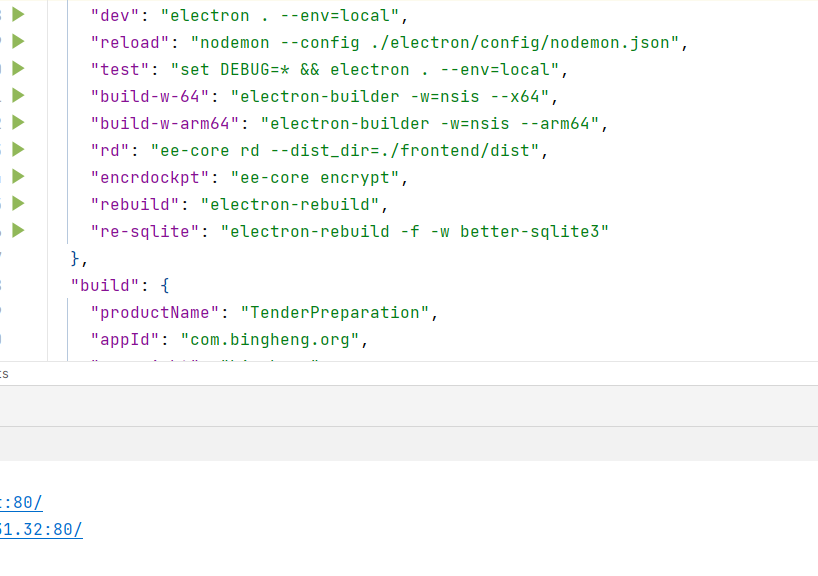The height and width of the screenshot is (576, 818).
Task: Open the link ending in "1.32:80/"
Action: [42, 530]
